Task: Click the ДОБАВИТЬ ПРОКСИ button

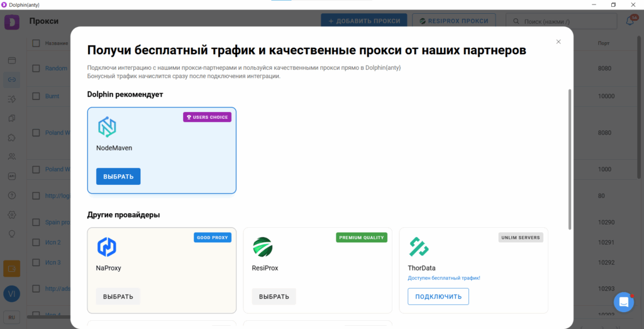Action: (364, 21)
